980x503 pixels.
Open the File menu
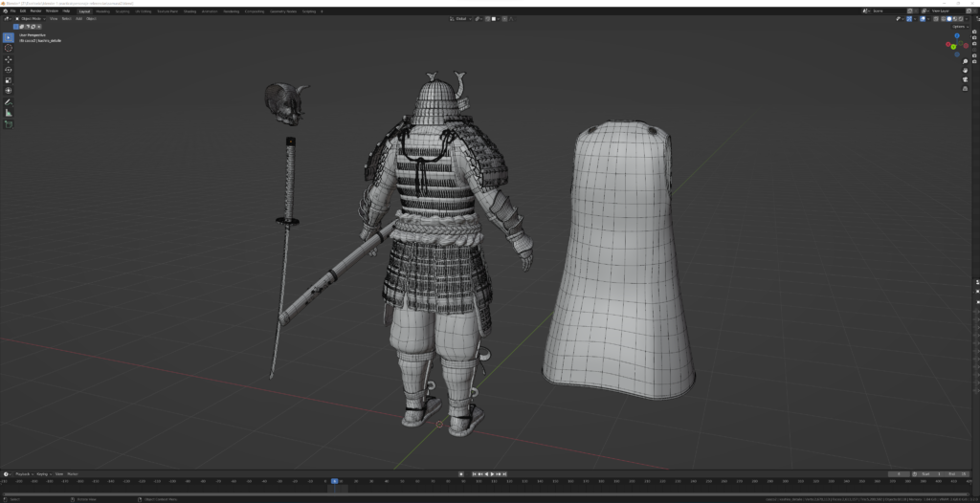[12, 11]
